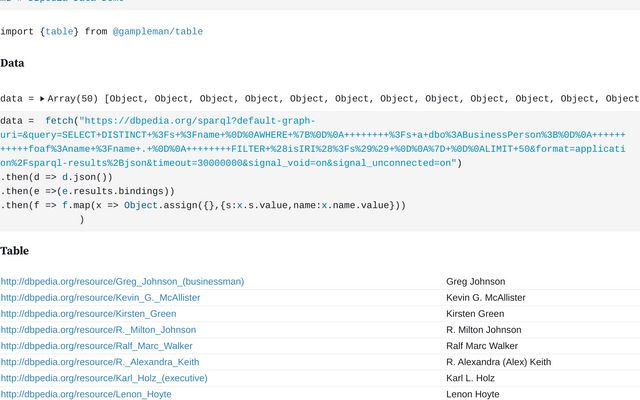Select the 'Karl L. Holz' name cell
Screen dimensions: 640x400
(x=470, y=378)
